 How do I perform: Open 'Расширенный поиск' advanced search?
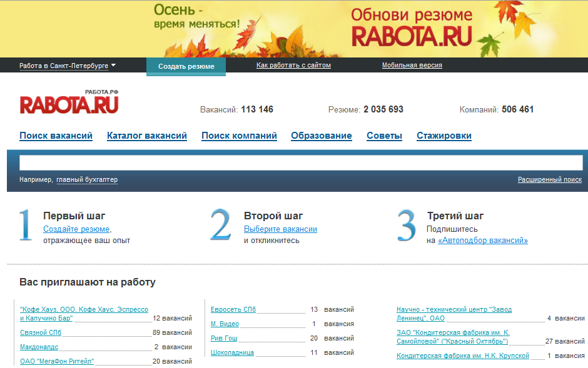[550, 180]
